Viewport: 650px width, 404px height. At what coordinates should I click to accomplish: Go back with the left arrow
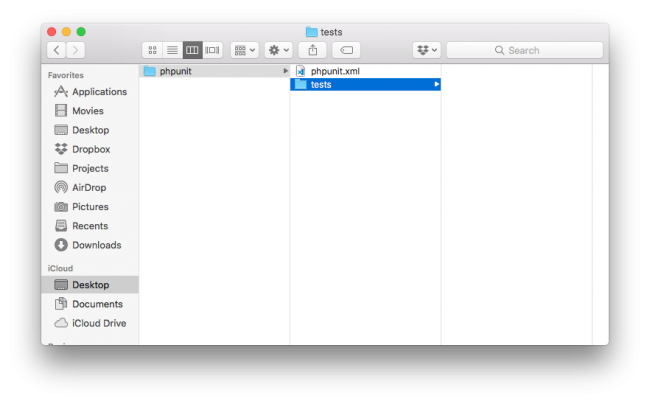(57, 50)
